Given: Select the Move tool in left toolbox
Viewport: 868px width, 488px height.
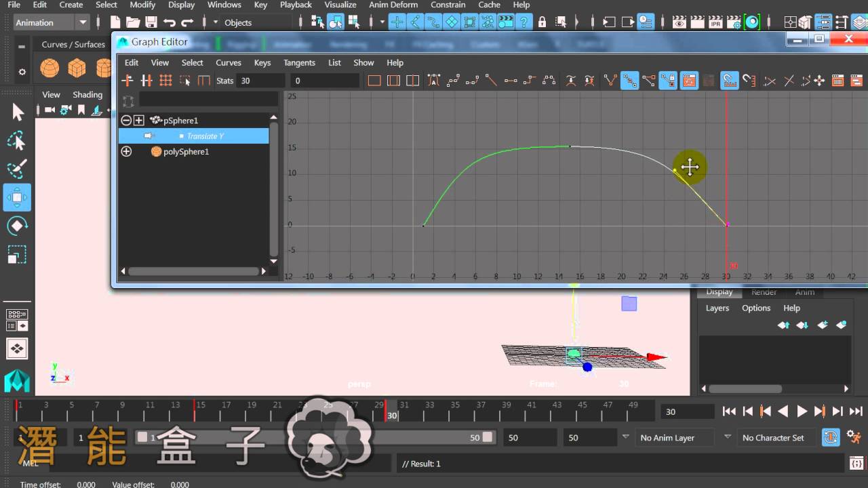Looking at the screenshot, I should pos(17,198).
